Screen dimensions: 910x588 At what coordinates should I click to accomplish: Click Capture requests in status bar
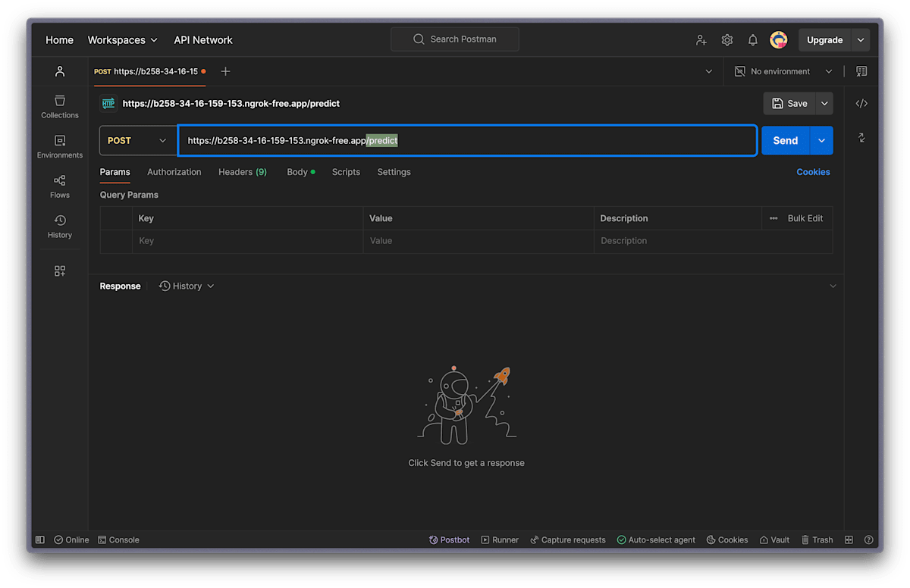(568, 540)
